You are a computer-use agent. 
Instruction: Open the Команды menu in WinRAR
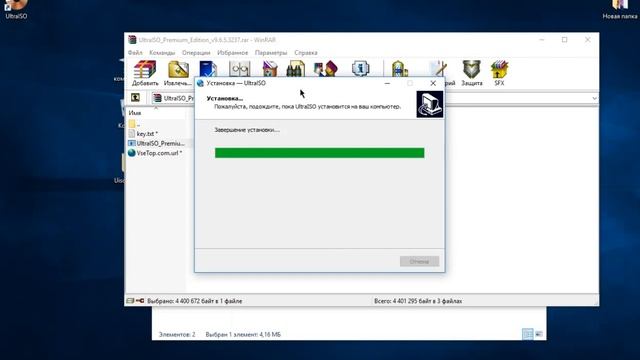[x=162, y=53]
